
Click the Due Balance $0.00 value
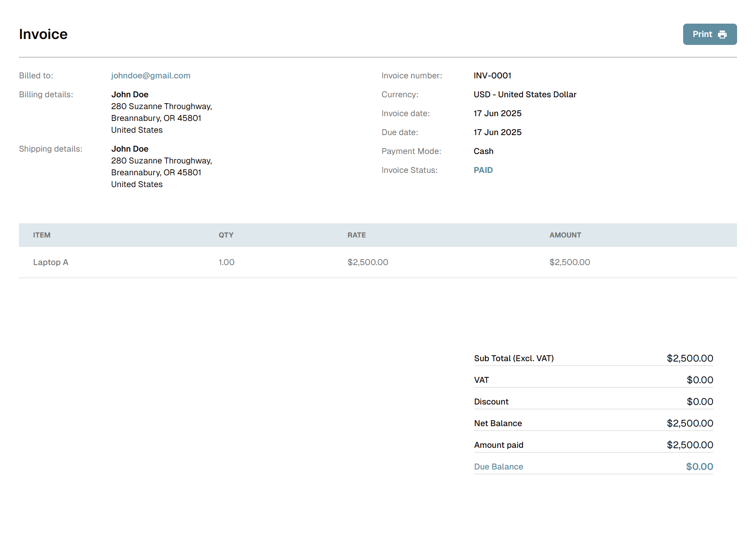(699, 467)
